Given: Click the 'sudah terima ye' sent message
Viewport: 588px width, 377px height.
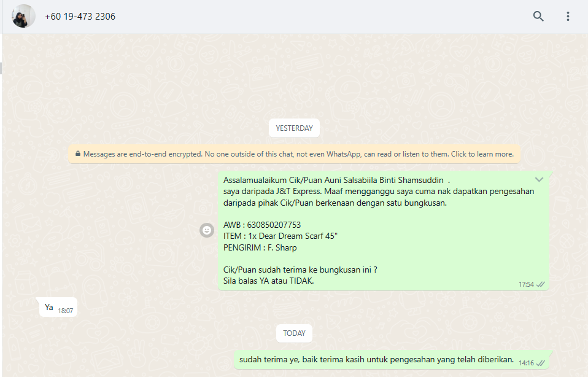Looking at the screenshot, I should click(376, 359).
